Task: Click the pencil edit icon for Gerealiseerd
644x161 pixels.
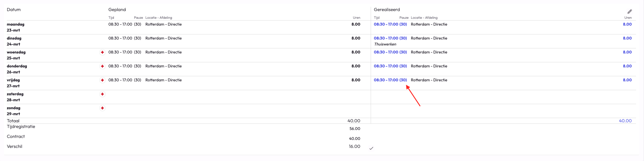Action: coord(629,12)
